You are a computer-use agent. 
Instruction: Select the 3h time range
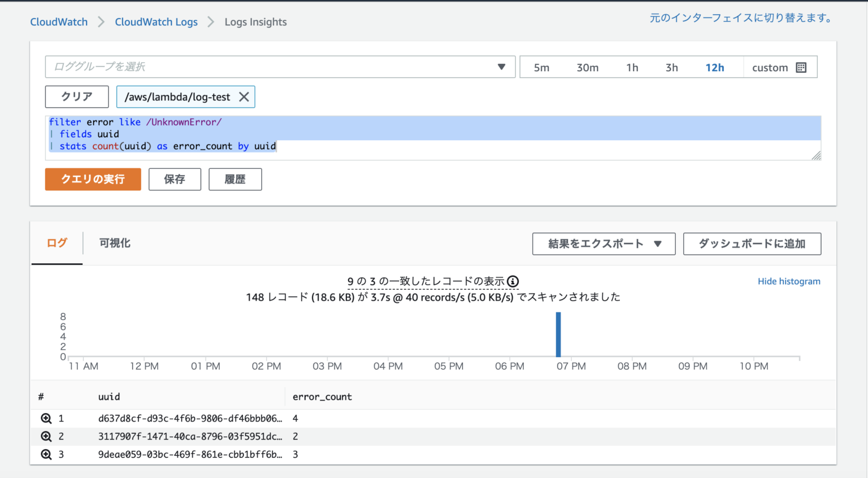tap(671, 67)
